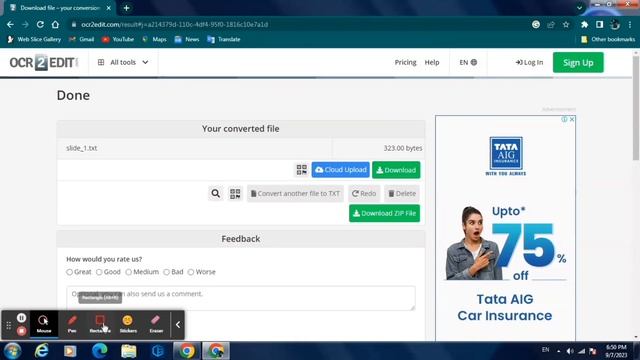640x360 pixels.
Task: Rate the service as Bad
Action: (167, 272)
